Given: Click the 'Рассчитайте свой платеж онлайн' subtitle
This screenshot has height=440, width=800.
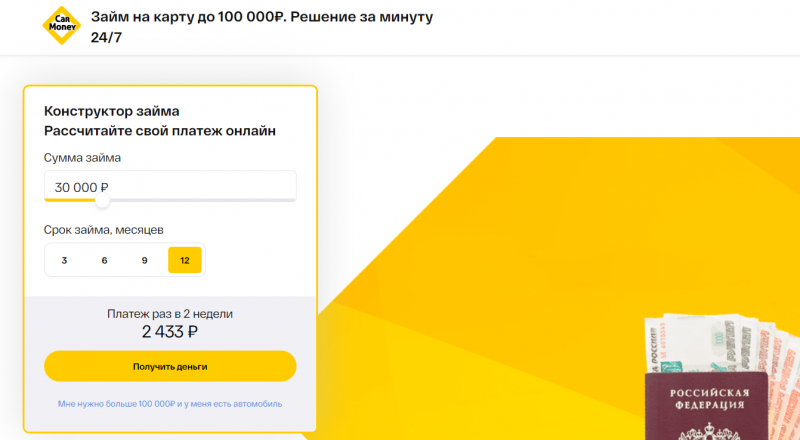Looking at the screenshot, I should (160, 131).
